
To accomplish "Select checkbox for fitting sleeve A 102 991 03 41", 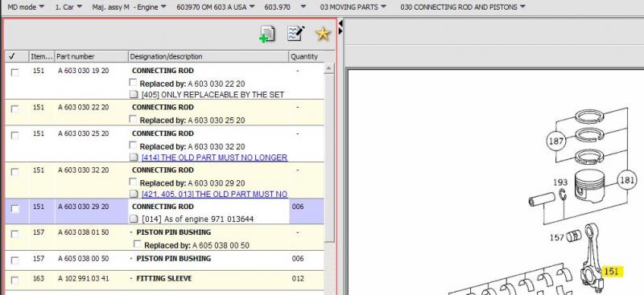I will coord(14,281).
